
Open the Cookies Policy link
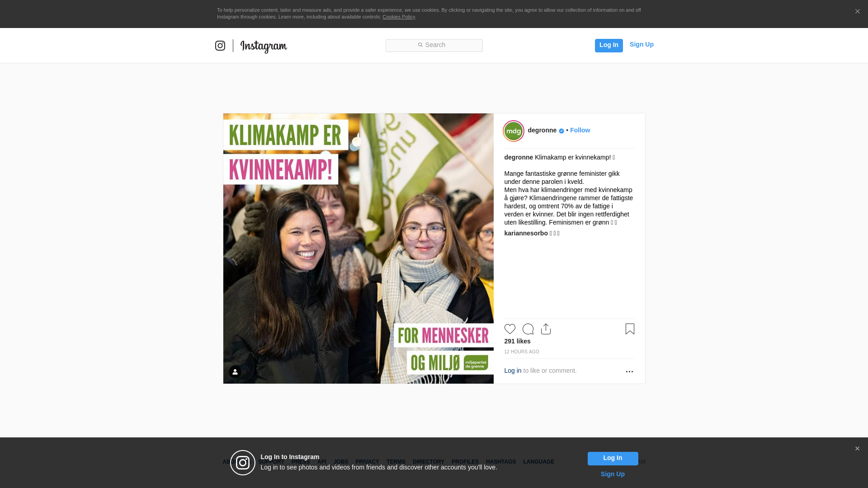click(x=398, y=17)
